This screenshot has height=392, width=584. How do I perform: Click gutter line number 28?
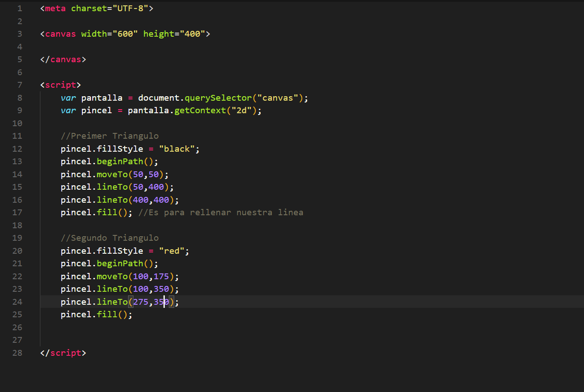[17, 353]
